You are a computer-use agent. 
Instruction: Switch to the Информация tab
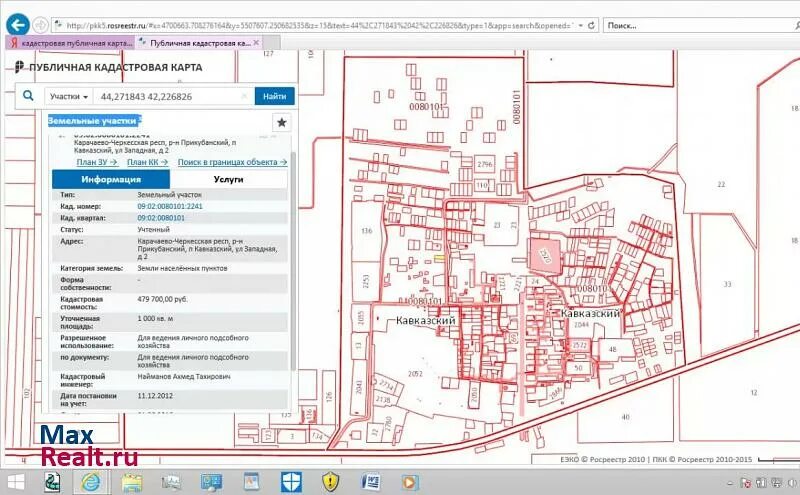click(111, 180)
